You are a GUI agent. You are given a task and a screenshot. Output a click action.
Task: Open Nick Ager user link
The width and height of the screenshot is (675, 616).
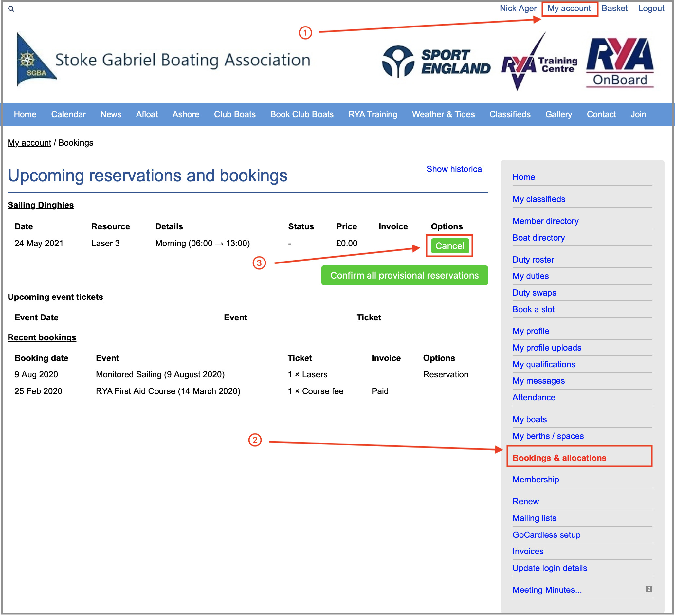[518, 9]
